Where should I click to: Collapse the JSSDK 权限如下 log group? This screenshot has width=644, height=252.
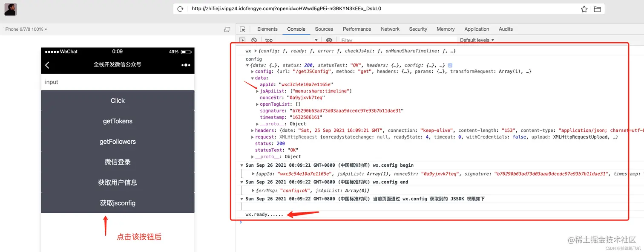coord(242,199)
